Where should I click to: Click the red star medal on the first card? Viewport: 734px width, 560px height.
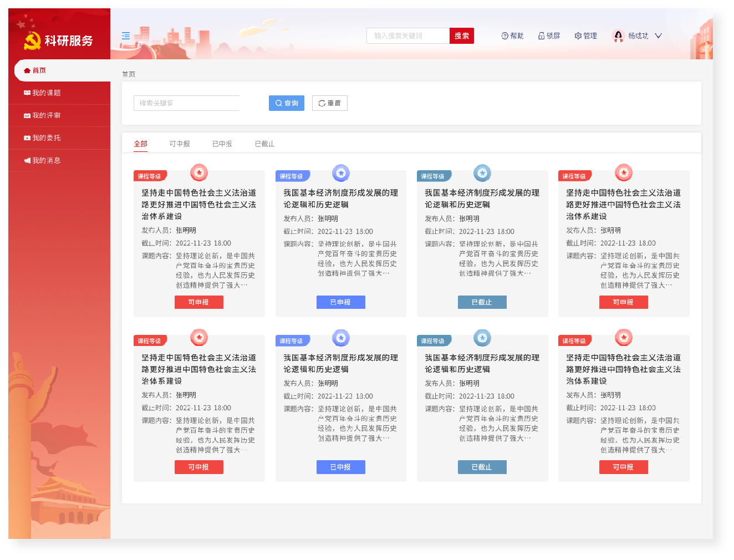pos(198,172)
